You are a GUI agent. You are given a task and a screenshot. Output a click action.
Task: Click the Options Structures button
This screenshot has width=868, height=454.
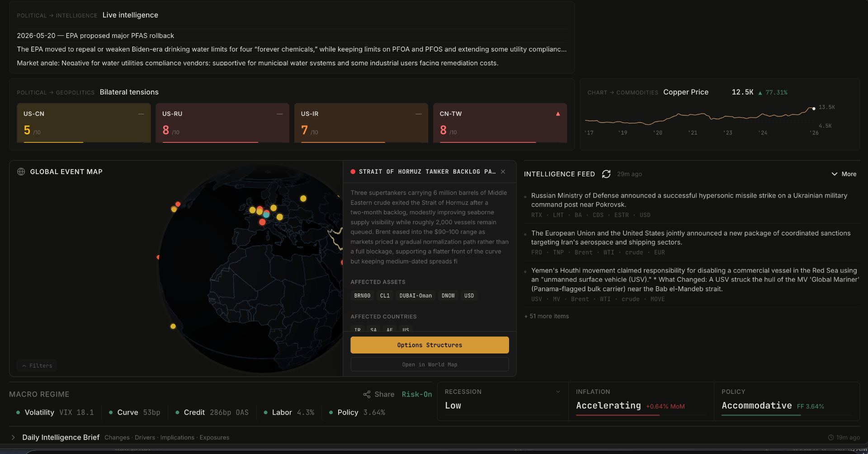coord(429,345)
